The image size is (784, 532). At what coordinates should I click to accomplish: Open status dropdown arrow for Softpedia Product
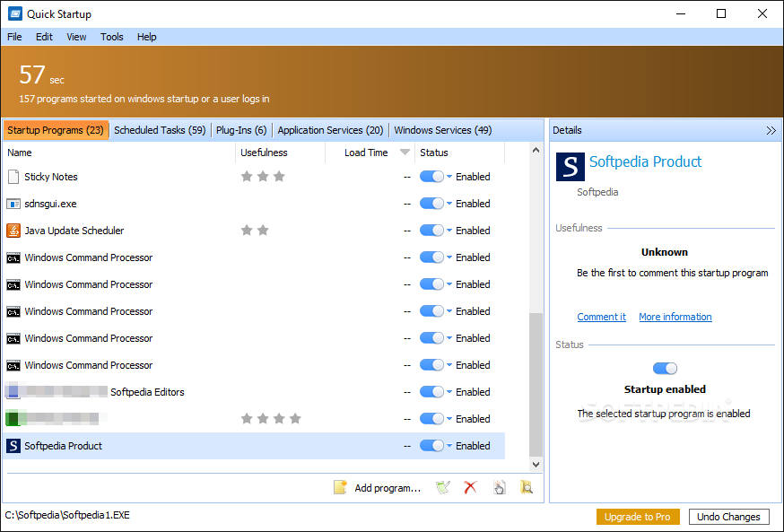point(449,446)
